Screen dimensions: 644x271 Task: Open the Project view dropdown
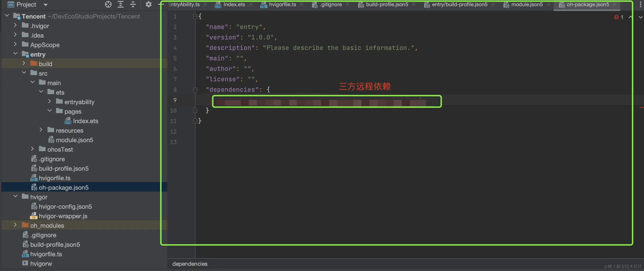click(x=45, y=5)
